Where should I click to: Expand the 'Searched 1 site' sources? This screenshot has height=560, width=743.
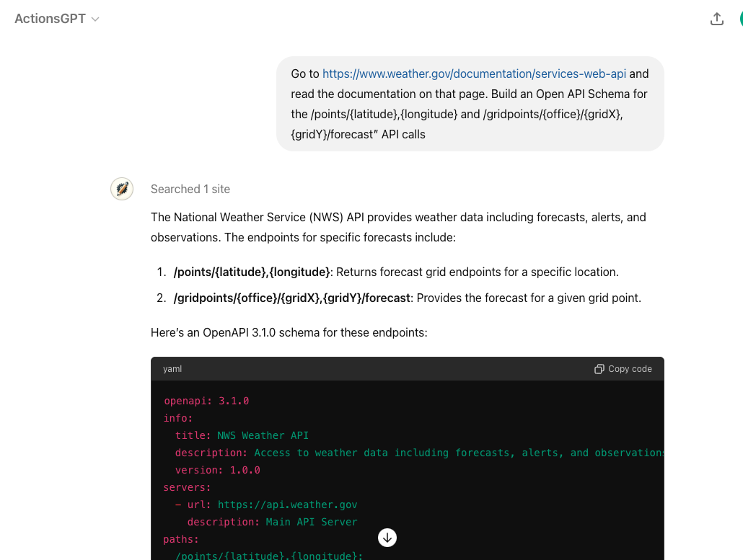(x=190, y=189)
